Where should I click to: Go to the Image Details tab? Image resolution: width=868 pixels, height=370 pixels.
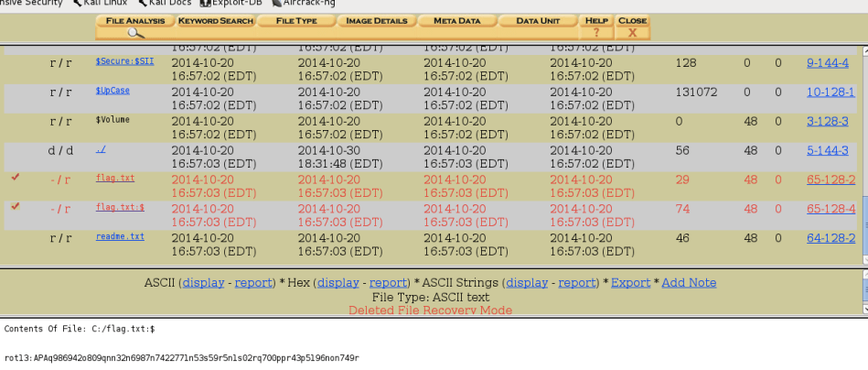pos(376,20)
